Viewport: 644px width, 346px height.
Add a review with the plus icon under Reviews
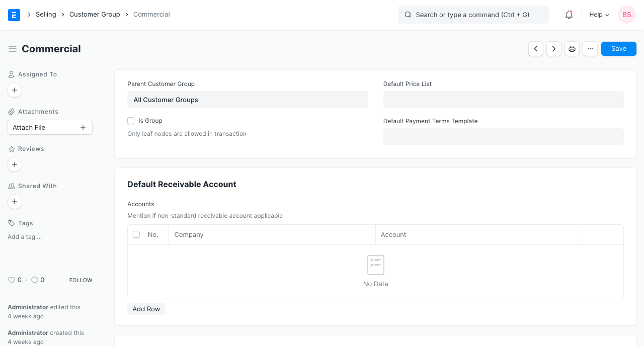point(15,164)
